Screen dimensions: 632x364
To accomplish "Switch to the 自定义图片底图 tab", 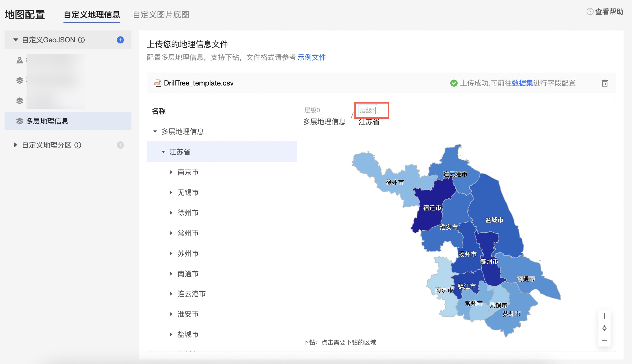I will pyautogui.click(x=161, y=15).
